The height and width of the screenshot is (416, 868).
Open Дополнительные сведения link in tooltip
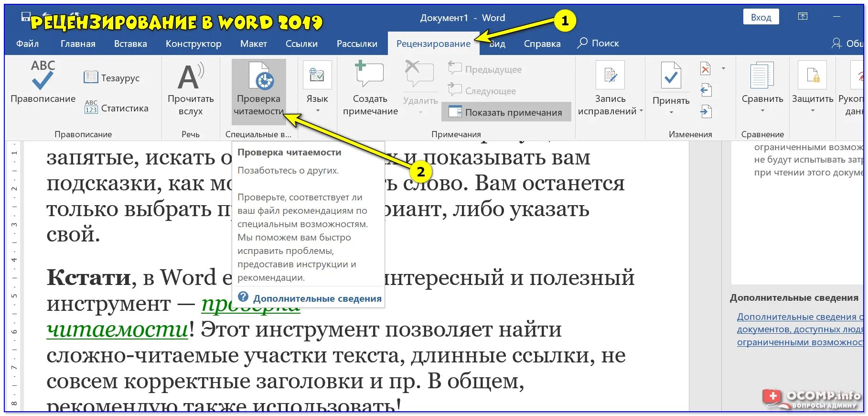coord(317,298)
